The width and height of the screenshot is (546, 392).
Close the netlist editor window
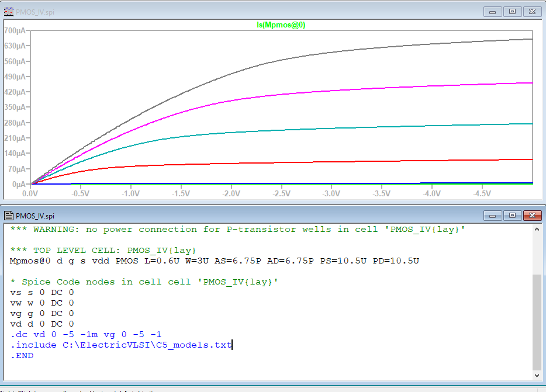tap(532, 214)
